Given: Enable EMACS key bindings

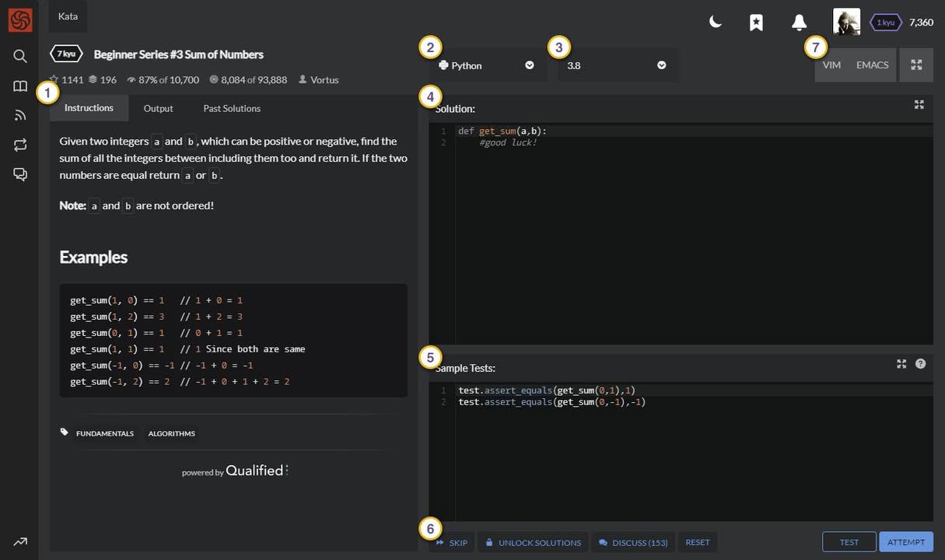Looking at the screenshot, I should coord(872,65).
